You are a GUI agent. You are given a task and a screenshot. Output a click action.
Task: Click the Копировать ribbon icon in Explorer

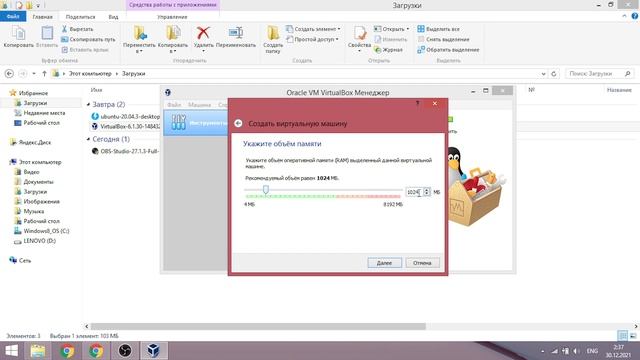18,37
